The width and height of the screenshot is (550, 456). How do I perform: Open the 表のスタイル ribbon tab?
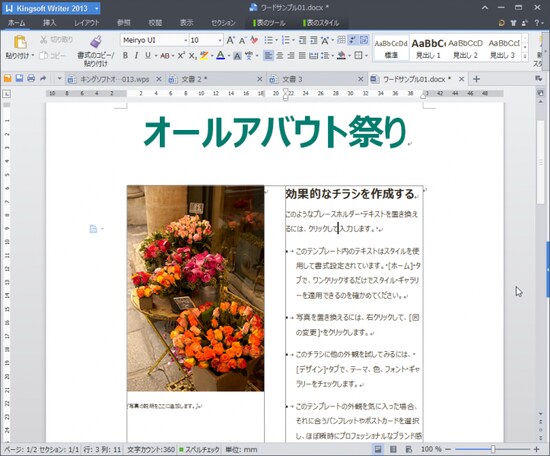(x=321, y=23)
